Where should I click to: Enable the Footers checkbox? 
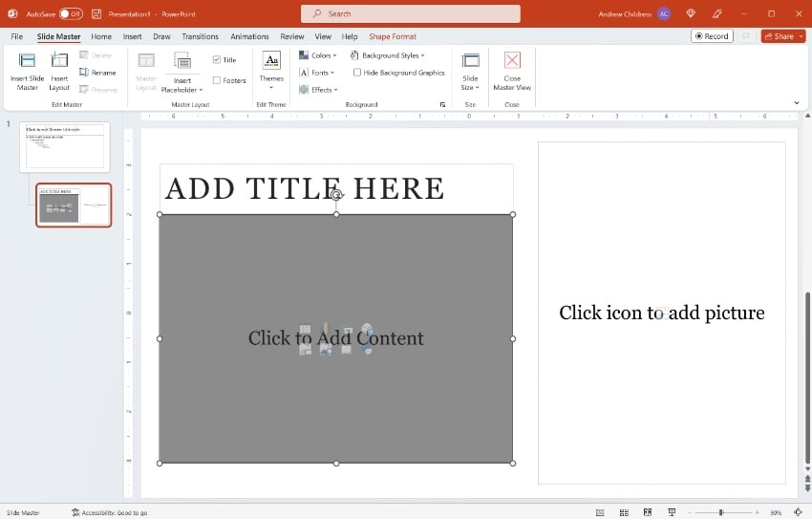point(217,80)
